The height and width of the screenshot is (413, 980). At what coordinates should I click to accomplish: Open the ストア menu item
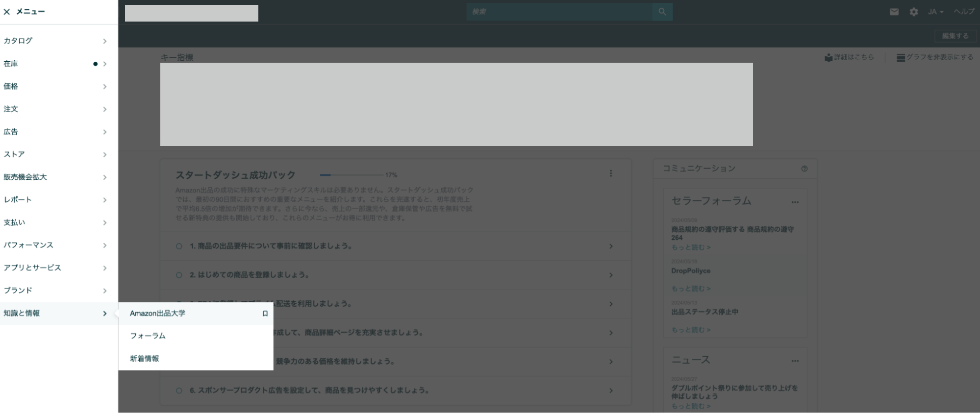pos(59,154)
